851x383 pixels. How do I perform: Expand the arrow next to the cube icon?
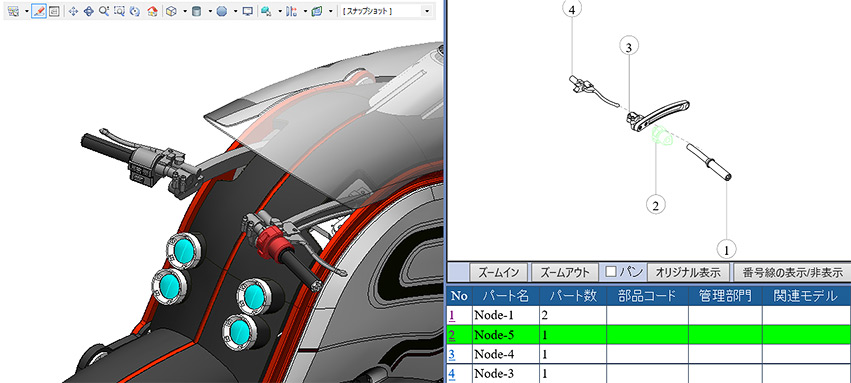click(185, 11)
